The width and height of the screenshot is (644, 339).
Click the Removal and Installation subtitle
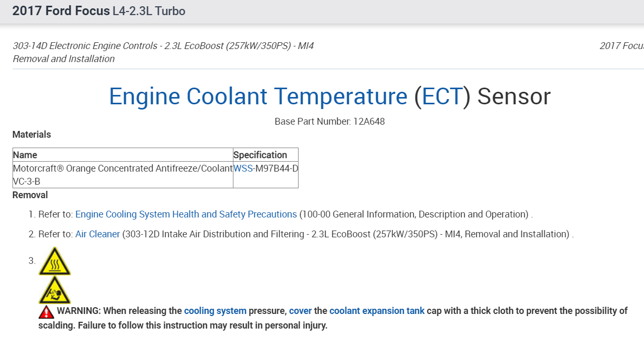tap(64, 59)
